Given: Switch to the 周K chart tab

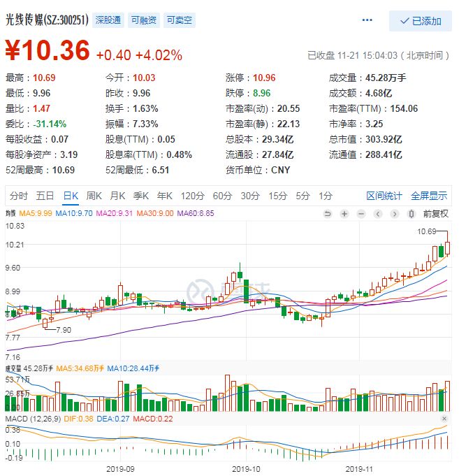Looking at the screenshot, I should tap(94, 196).
